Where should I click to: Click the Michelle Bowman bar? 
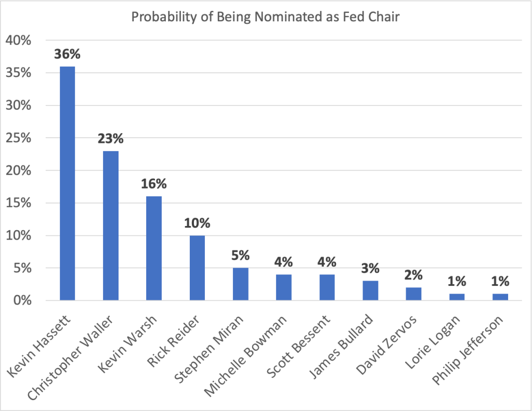(x=284, y=287)
